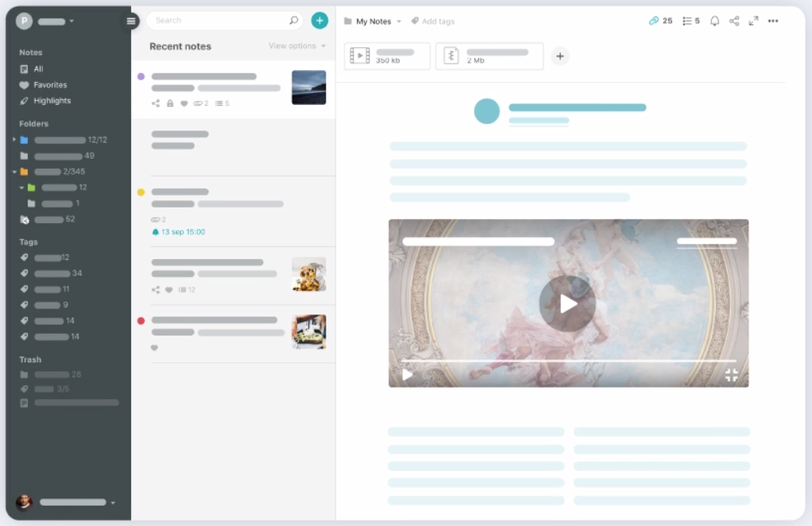This screenshot has height=526, width=812.
Task: Open the last note food thumbnail
Action: point(309,332)
